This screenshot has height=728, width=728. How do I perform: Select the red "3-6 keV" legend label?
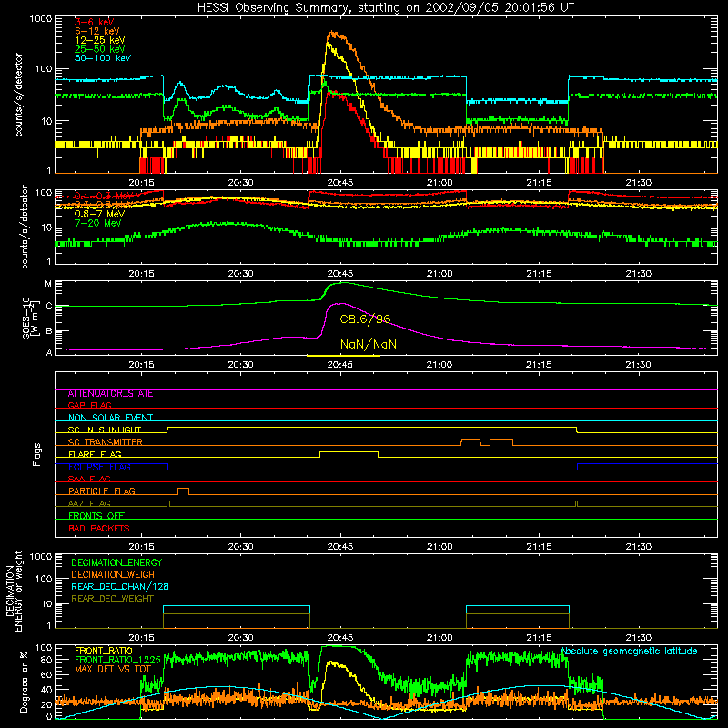(95, 22)
